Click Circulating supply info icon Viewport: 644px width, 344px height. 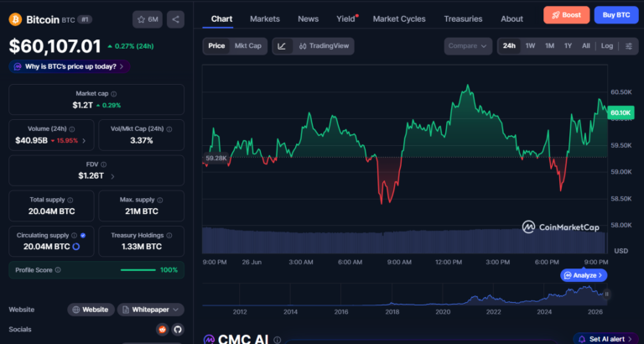point(74,236)
